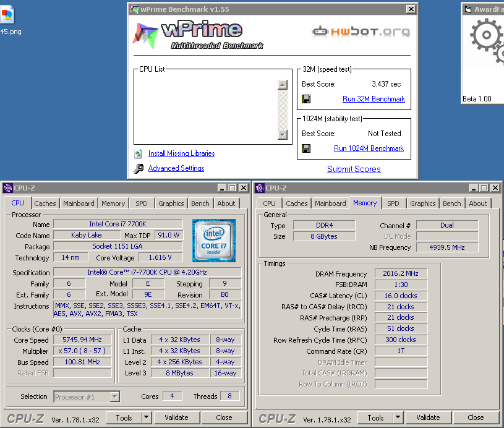This screenshot has height=428, width=504.
Task: Click the Intel Core i7 7700K name field
Action: (x=118, y=224)
